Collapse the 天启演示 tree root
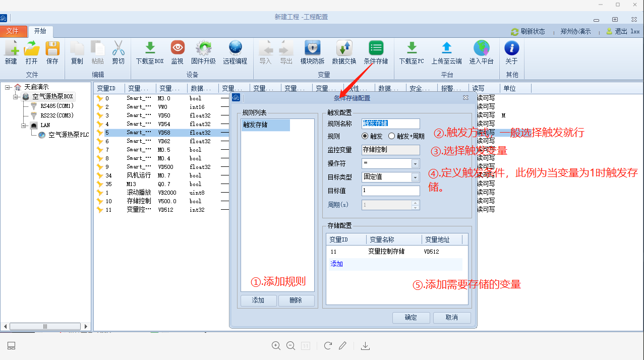 click(8, 87)
